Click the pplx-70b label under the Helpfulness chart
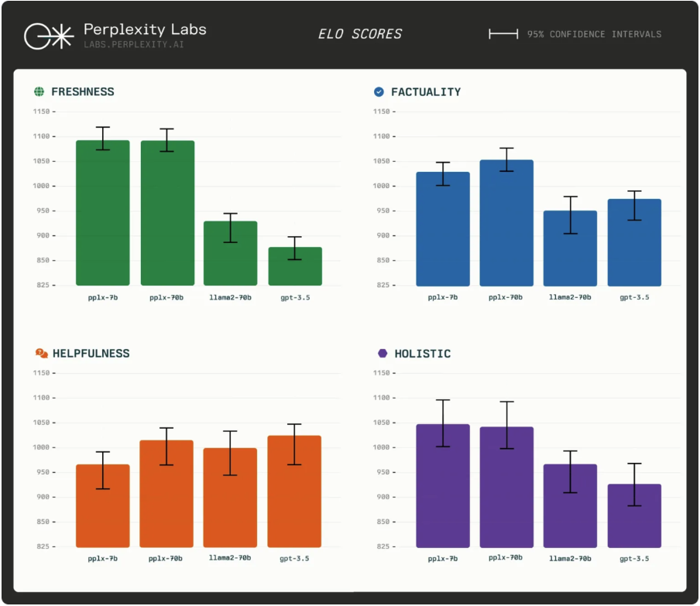The width and height of the screenshot is (700, 606). pyautogui.click(x=166, y=559)
